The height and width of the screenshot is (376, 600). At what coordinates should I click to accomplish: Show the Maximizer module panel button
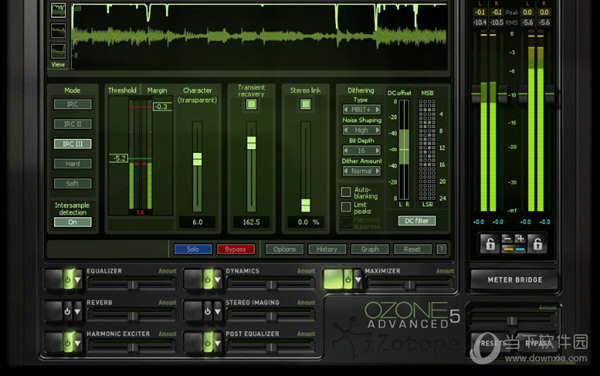(x=333, y=279)
